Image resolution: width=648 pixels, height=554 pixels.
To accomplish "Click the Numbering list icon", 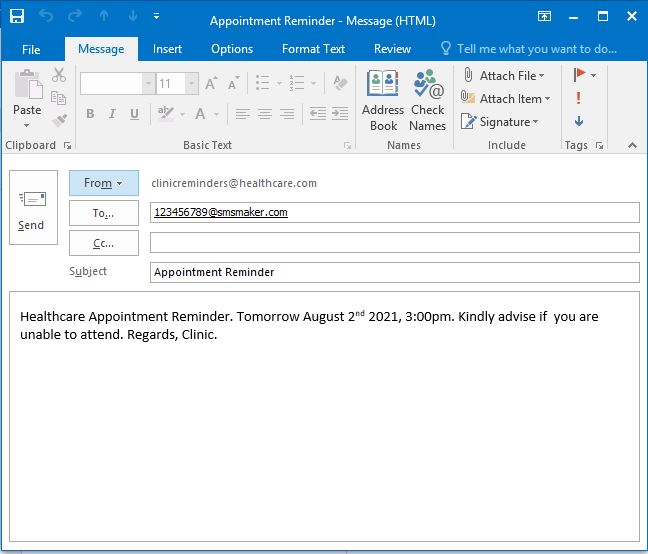I will click(x=297, y=83).
